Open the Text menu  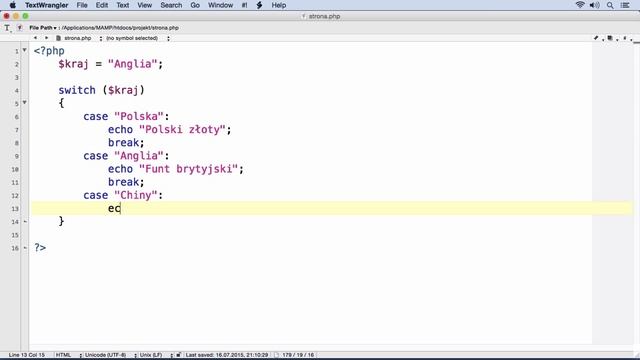[x=123, y=5]
